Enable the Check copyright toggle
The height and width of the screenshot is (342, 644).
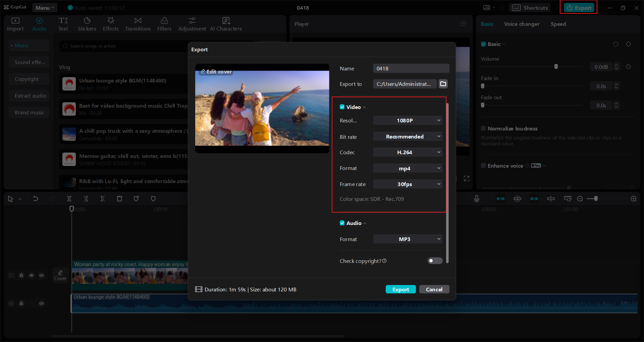[435, 261]
